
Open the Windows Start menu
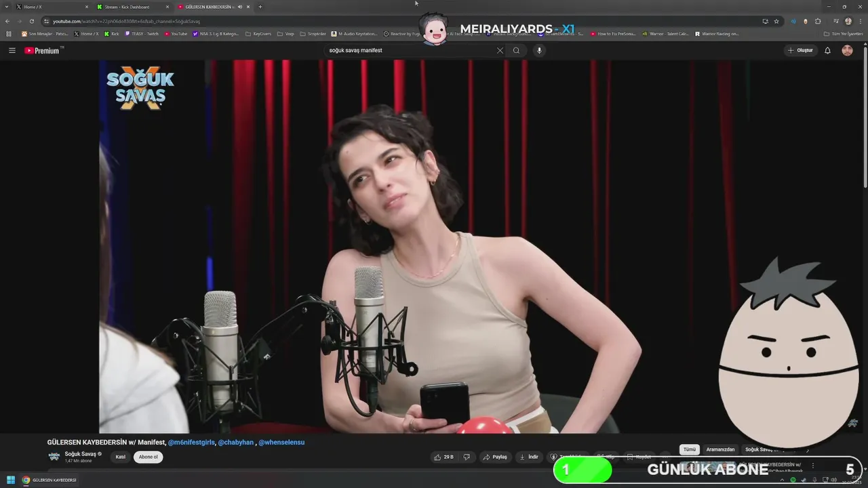(10, 480)
